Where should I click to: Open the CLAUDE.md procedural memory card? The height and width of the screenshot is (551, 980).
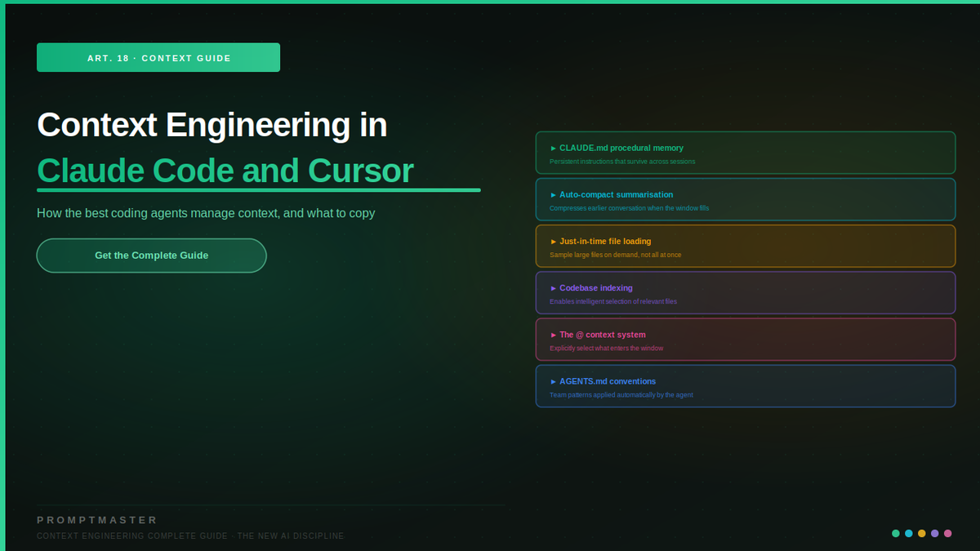(x=746, y=153)
